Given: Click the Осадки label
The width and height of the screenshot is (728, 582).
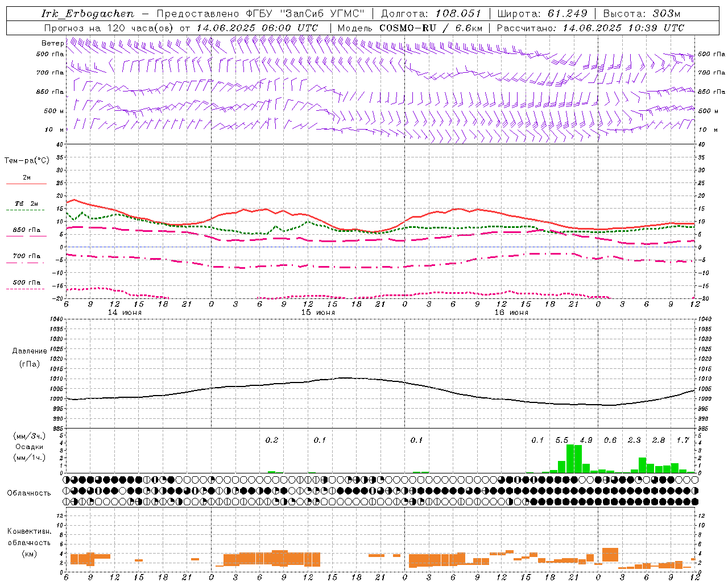Looking at the screenshot, I should tap(28, 447).
